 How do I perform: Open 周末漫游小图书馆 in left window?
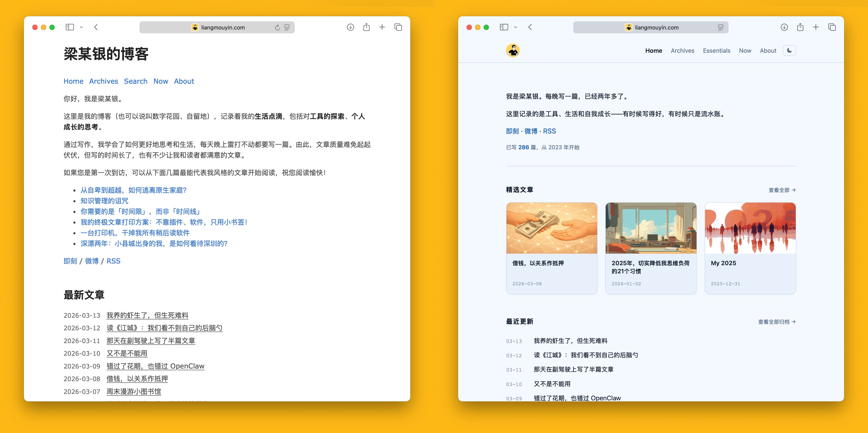pos(134,392)
